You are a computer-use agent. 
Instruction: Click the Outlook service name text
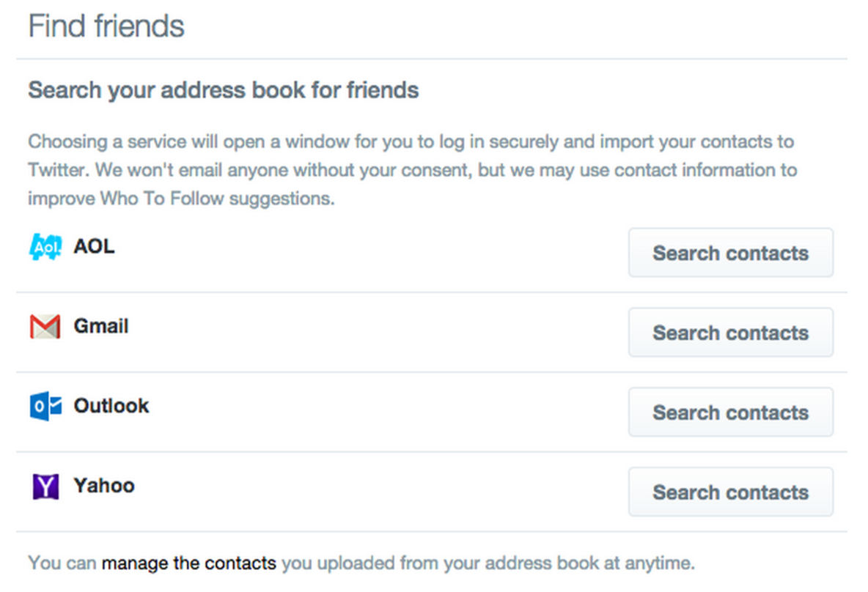[111, 406]
